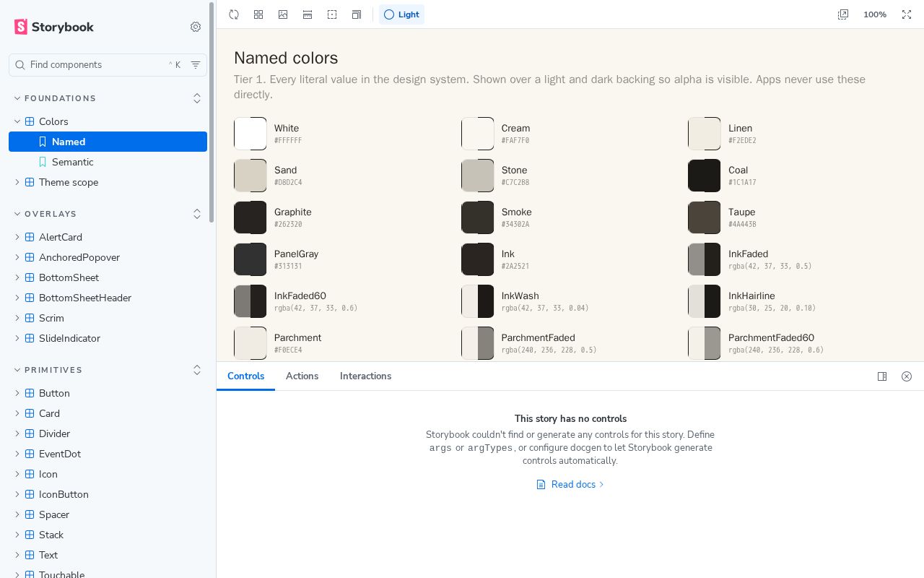
Task: Open the Scrim component
Action: tap(108, 318)
